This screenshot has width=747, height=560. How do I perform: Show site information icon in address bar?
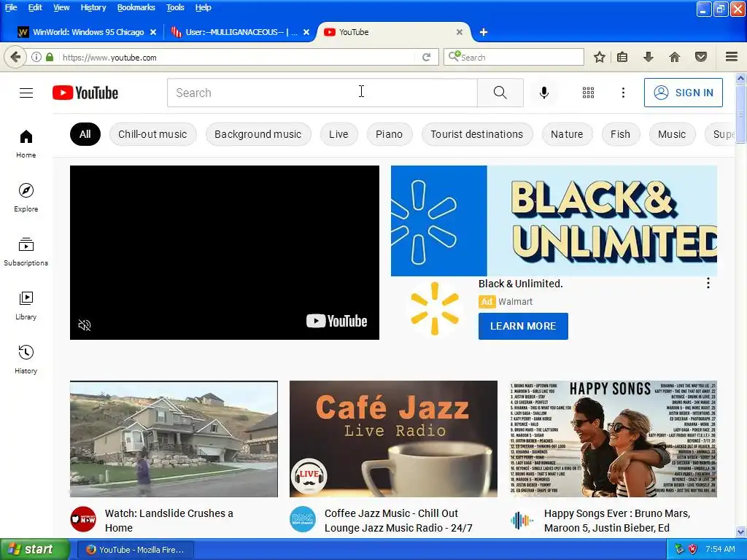coord(36,57)
